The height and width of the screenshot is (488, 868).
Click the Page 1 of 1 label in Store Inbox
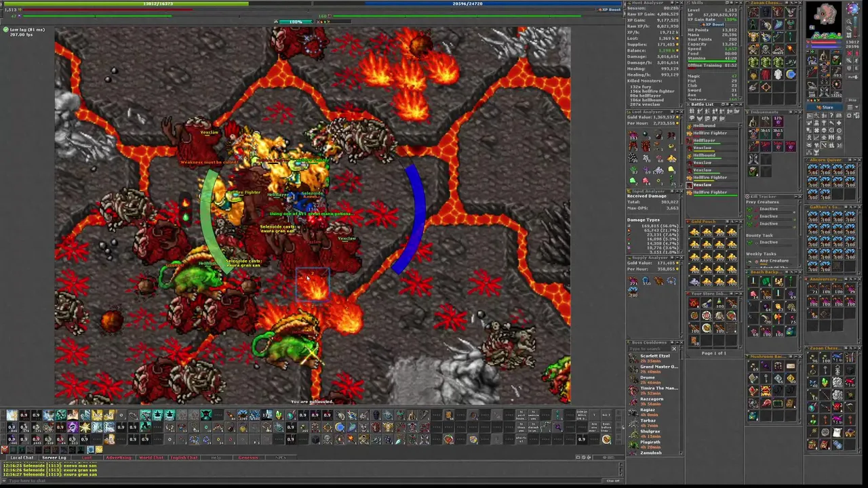point(713,353)
